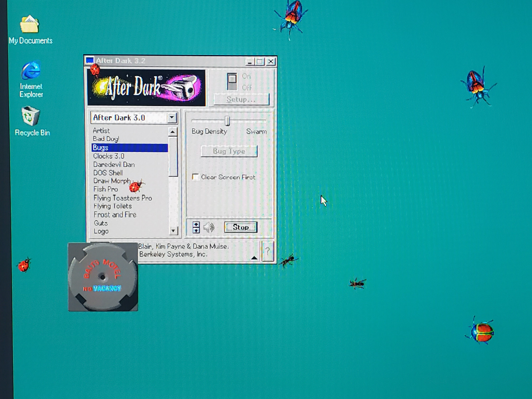Open the Recycle Bin icon

[x=32, y=121]
